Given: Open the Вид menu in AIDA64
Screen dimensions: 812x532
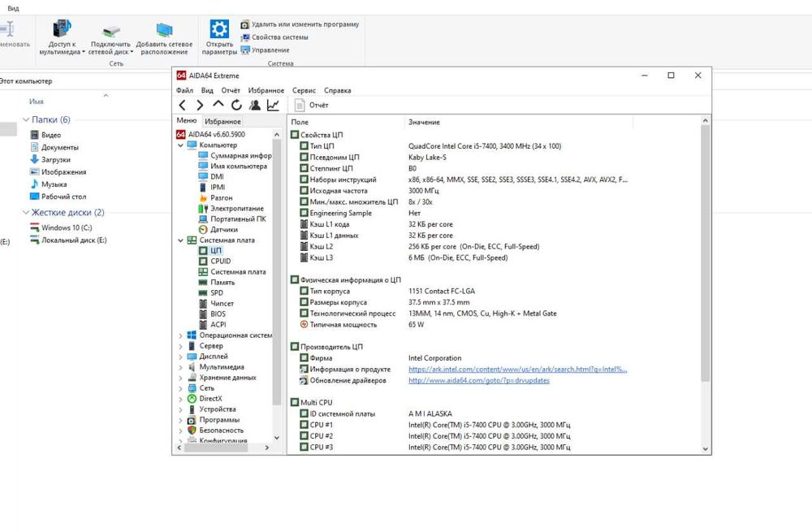Looking at the screenshot, I should [207, 90].
